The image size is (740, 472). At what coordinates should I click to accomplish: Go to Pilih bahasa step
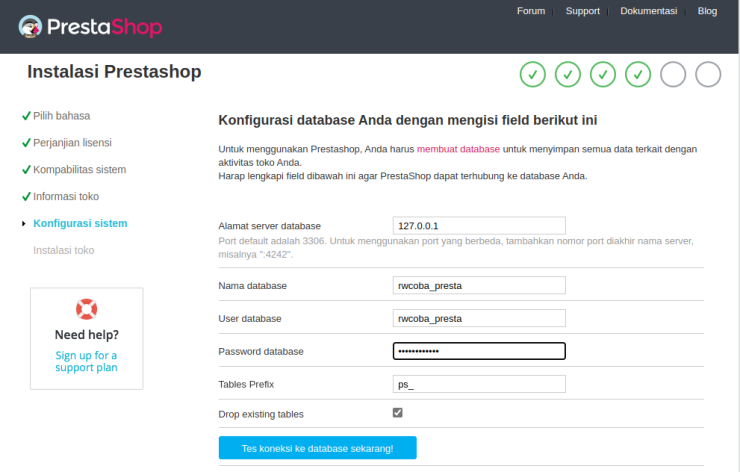(x=61, y=116)
